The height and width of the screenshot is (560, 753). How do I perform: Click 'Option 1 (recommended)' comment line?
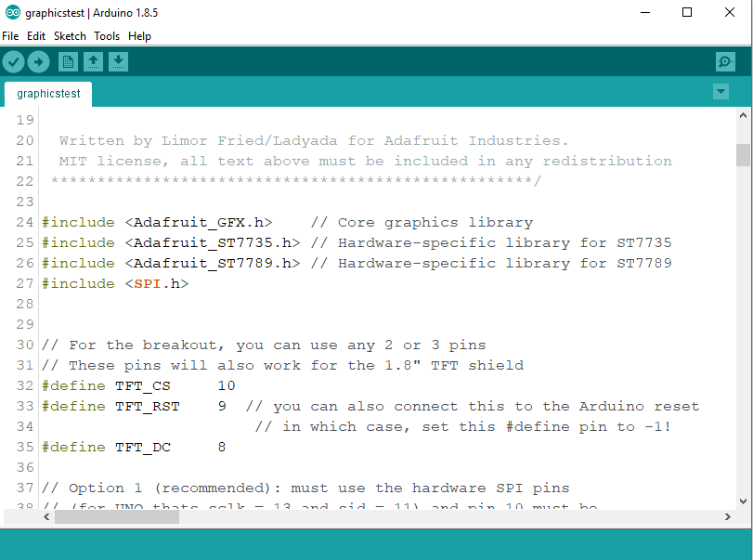[x=305, y=488]
